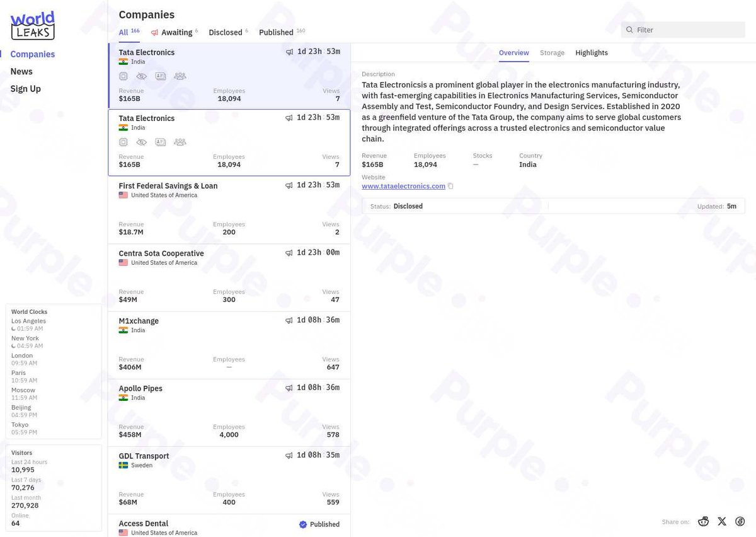Open News in the sidebar
756x537 pixels.
pyautogui.click(x=21, y=71)
